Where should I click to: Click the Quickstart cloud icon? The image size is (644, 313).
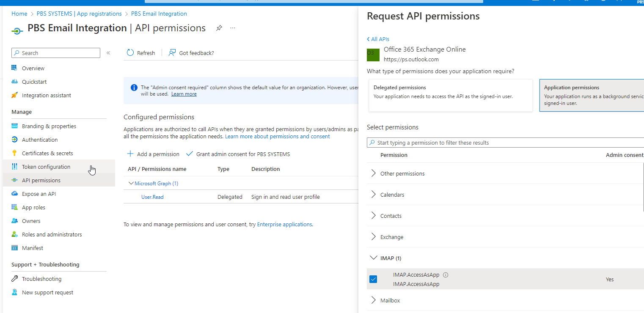[14, 82]
